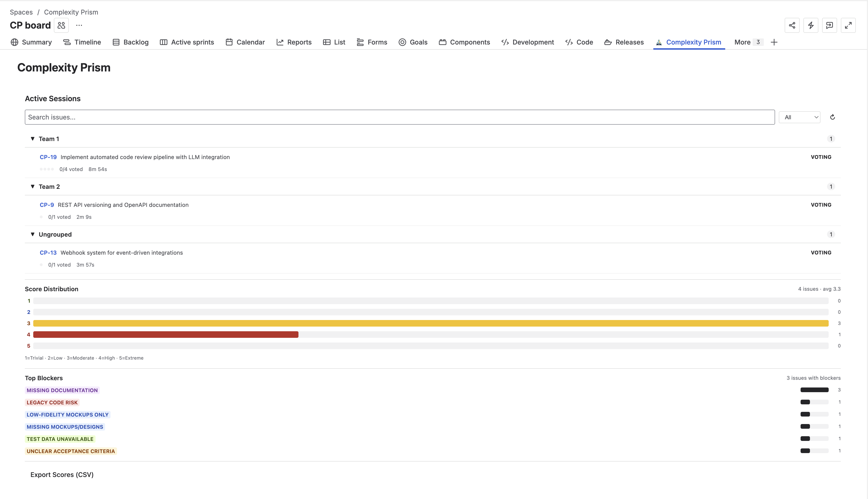Viewport: 868px width, 499px height.
Task: Open the Manage board people icon
Action: pos(61,25)
